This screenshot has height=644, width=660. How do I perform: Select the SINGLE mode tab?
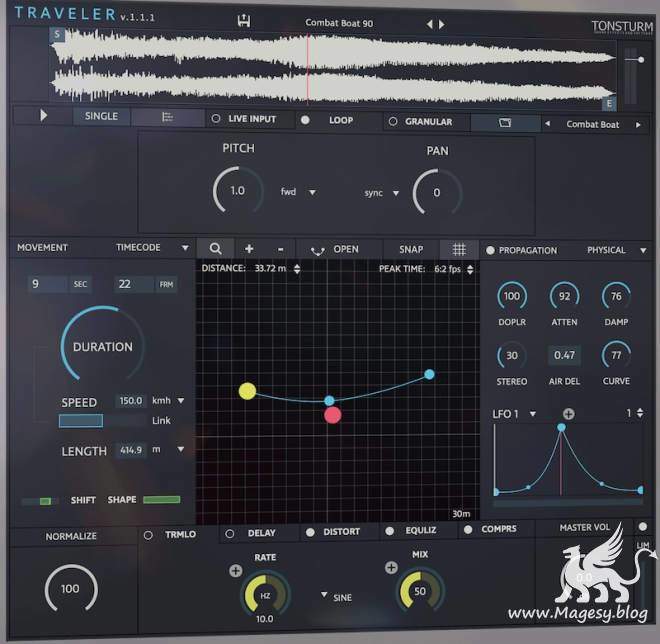101,116
